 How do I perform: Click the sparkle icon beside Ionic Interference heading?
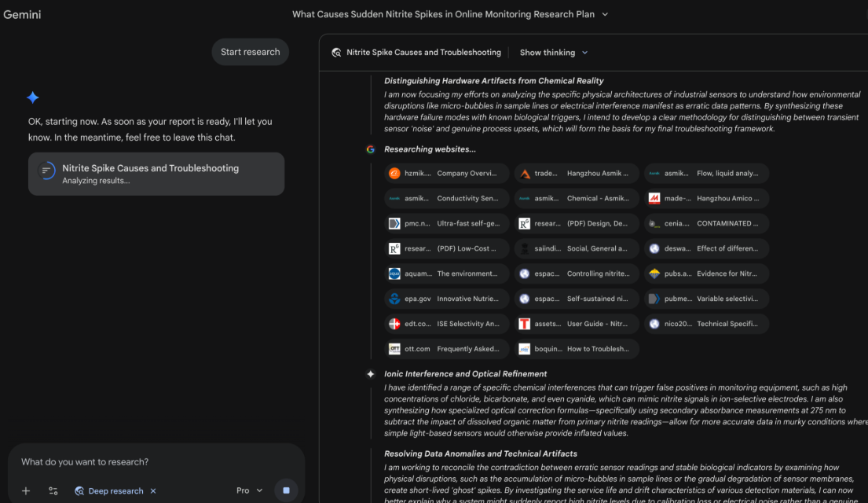(370, 374)
